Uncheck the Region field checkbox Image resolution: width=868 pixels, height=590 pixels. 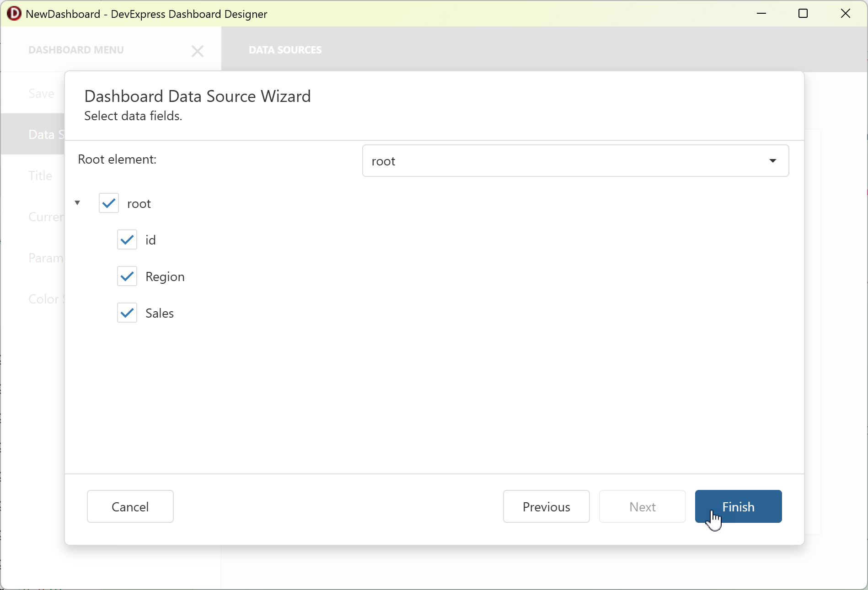(x=127, y=276)
